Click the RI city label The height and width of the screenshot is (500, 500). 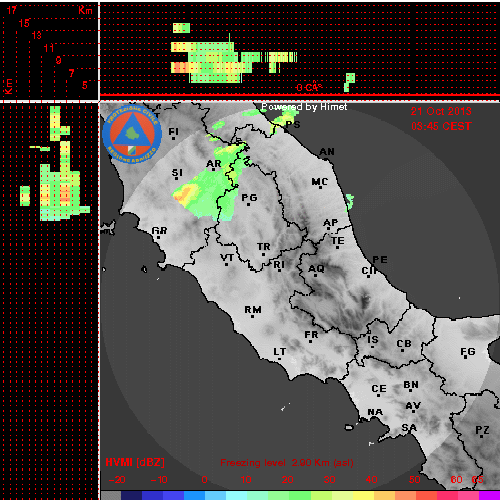279,265
